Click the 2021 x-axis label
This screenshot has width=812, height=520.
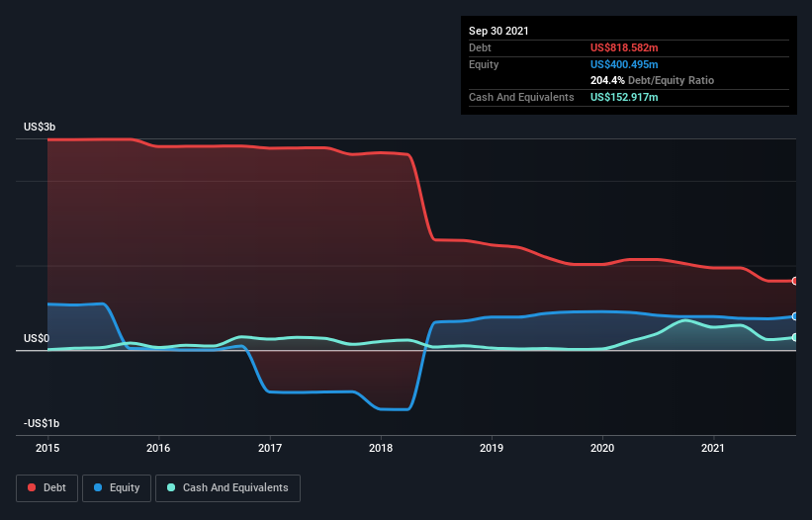pyautogui.click(x=713, y=448)
